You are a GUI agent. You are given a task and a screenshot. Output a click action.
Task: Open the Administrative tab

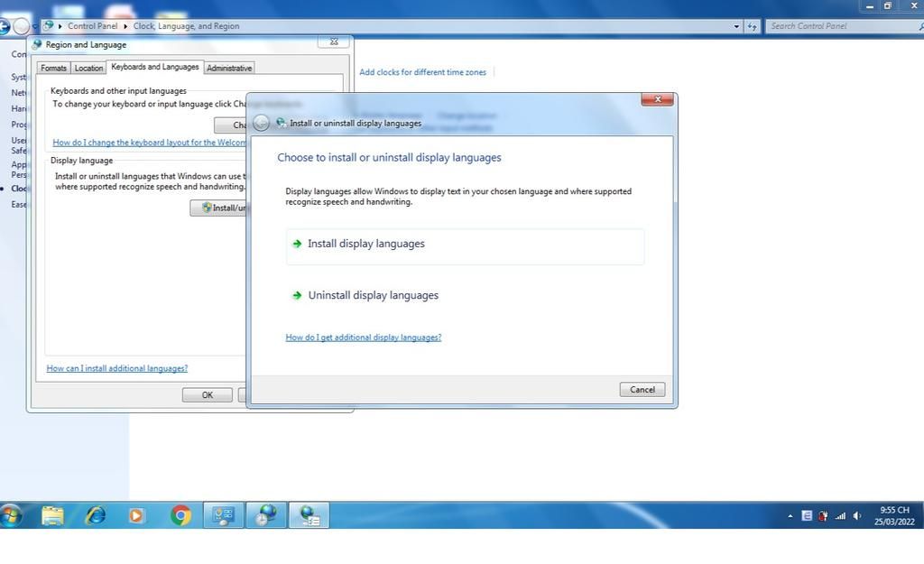[229, 69]
